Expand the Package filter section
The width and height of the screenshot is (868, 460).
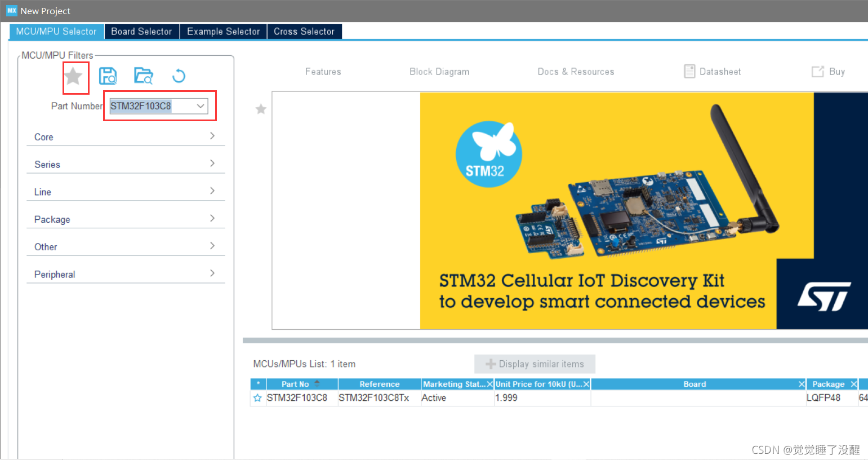126,219
